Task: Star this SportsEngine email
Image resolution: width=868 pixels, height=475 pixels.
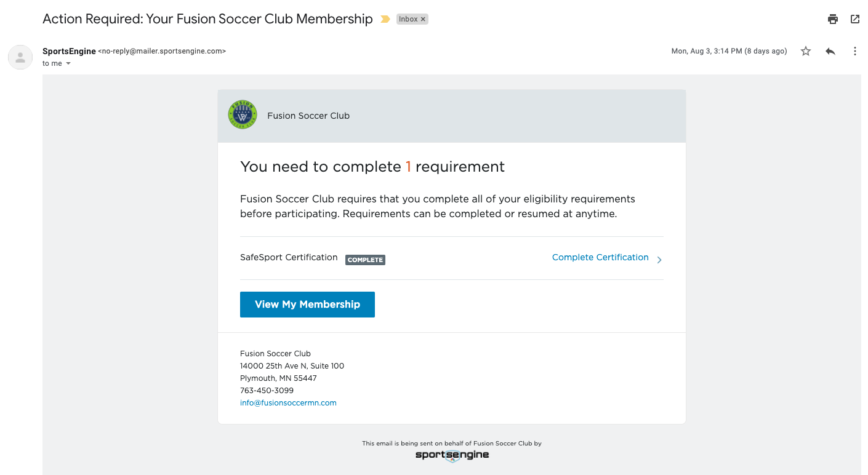Action: (806, 51)
